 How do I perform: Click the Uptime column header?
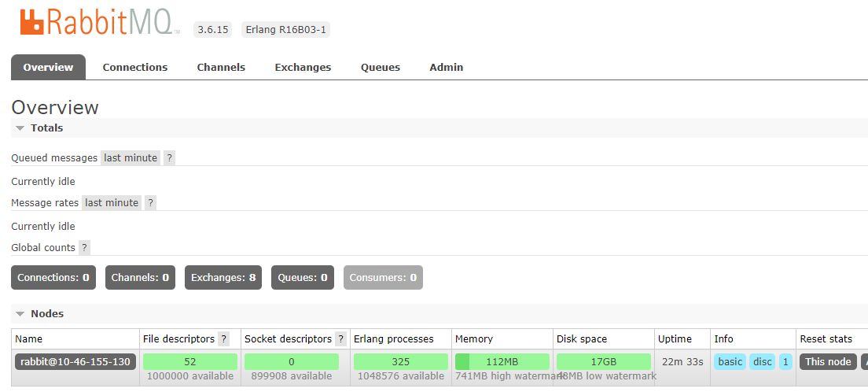point(675,338)
